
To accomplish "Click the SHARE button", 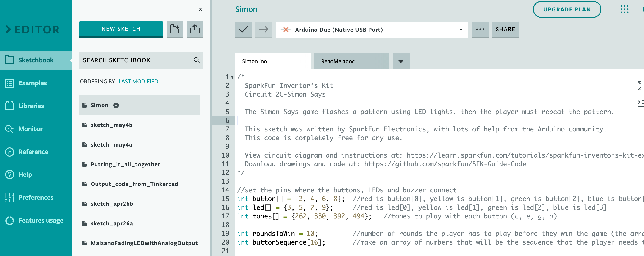I will coord(505,29).
